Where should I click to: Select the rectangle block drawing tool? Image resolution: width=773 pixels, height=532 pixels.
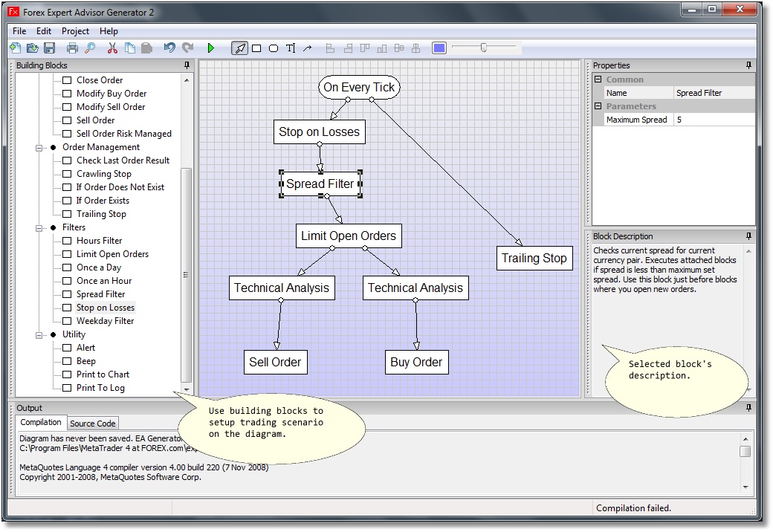pyautogui.click(x=256, y=48)
